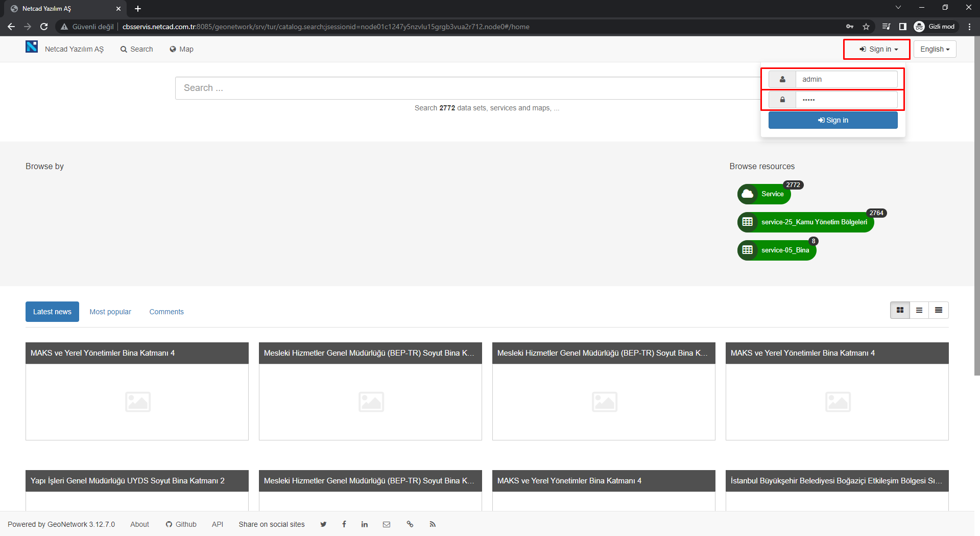Share catalog by email envelope icon
The height and width of the screenshot is (536, 980).
coord(387,524)
